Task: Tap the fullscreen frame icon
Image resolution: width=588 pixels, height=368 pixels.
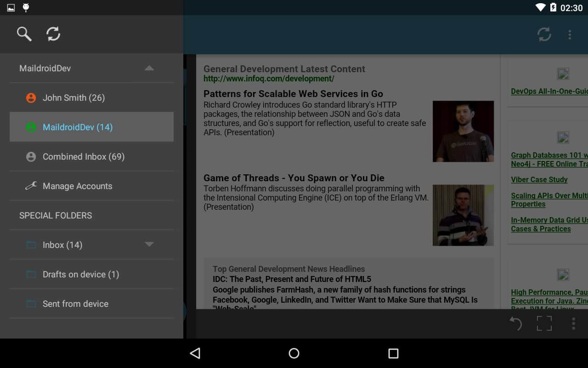Action: 544,324
